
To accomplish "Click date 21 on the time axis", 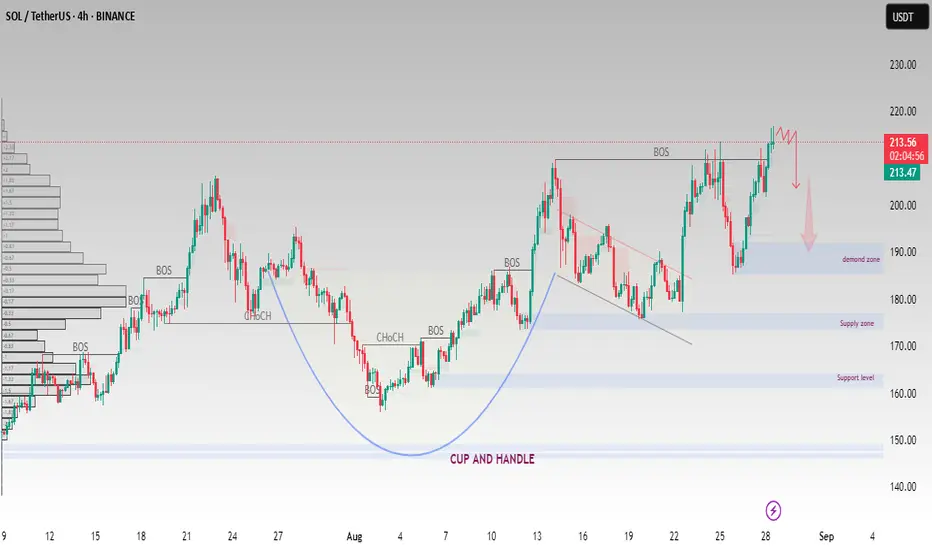I will coord(187,536).
